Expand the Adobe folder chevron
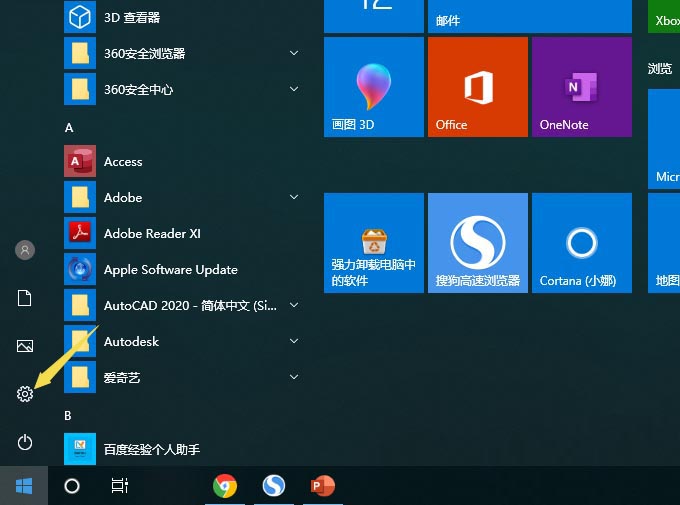Viewport: 680px width, 505px height. [x=294, y=197]
